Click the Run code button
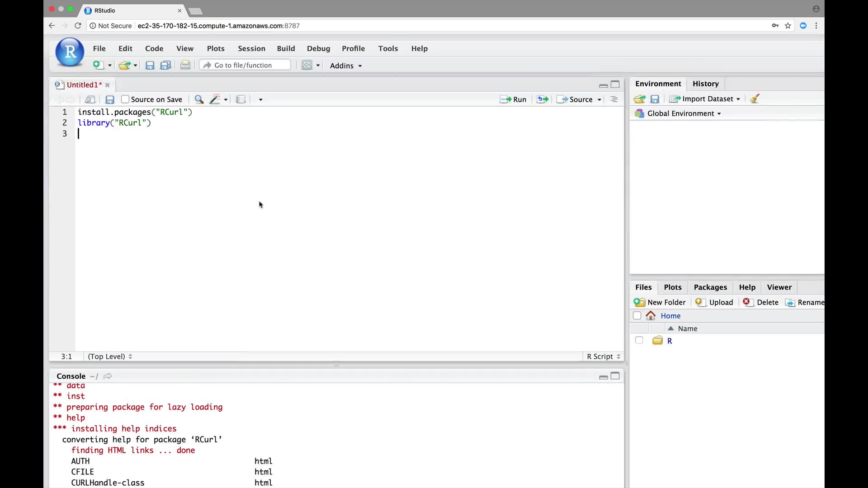Screen dimensions: 868x488 pos(513,99)
